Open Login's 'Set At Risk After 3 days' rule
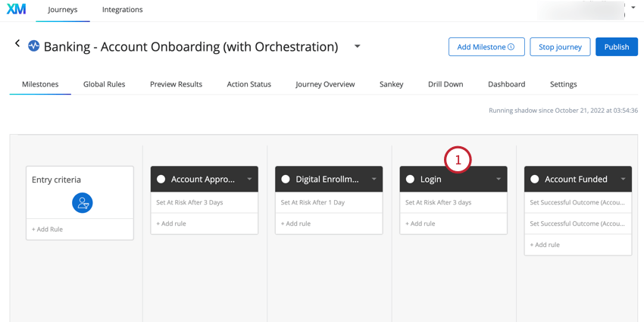The width and height of the screenshot is (644, 322). [x=453, y=202]
